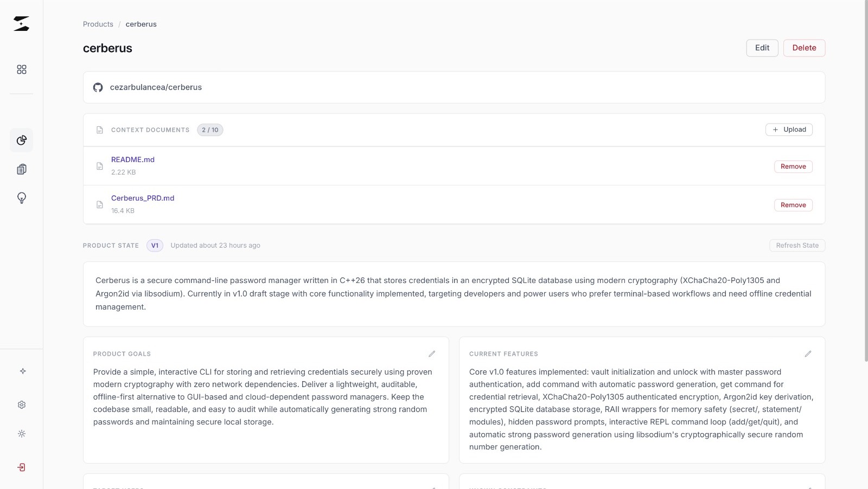This screenshot has width=868, height=489.
Task: Click the document icon next to README.md
Action: (x=99, y=166)
